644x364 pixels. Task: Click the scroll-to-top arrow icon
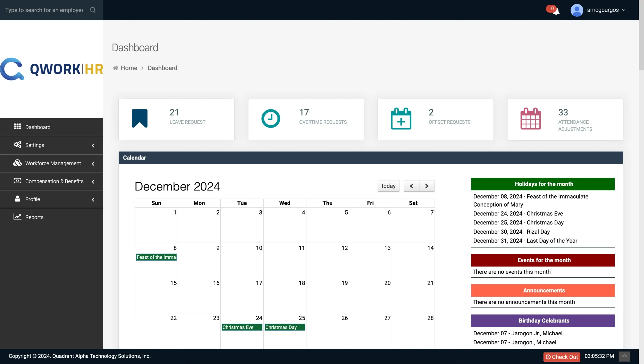pyautogui.click(x=624, y=356)
